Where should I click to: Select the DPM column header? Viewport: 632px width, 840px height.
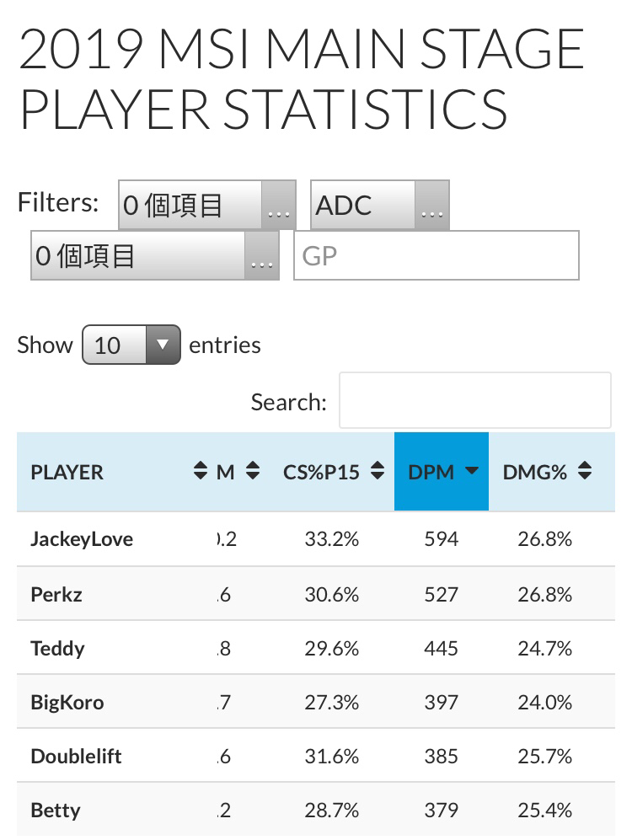click(x=442, y=472)
